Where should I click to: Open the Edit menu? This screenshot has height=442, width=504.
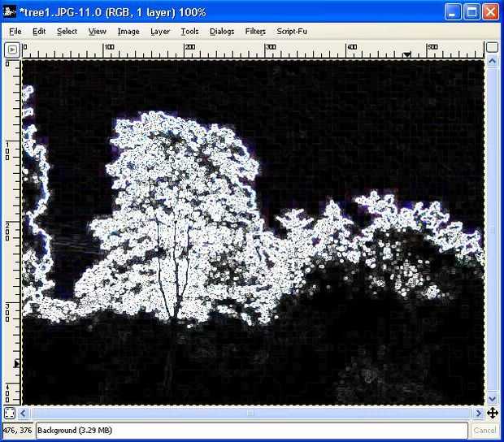[39, 32]
